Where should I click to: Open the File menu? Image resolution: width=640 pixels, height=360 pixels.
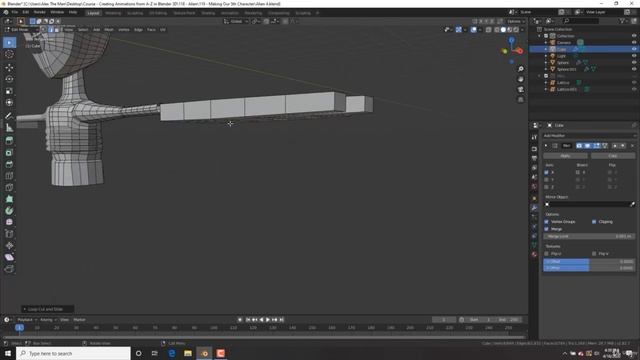pyautogui.click(x=15, y=12)
